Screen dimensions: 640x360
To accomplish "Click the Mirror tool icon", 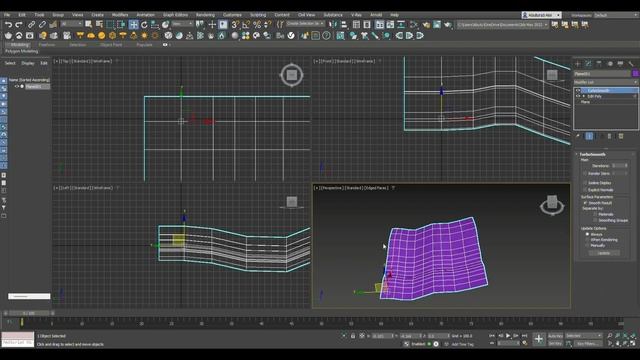I will (333, 25).
